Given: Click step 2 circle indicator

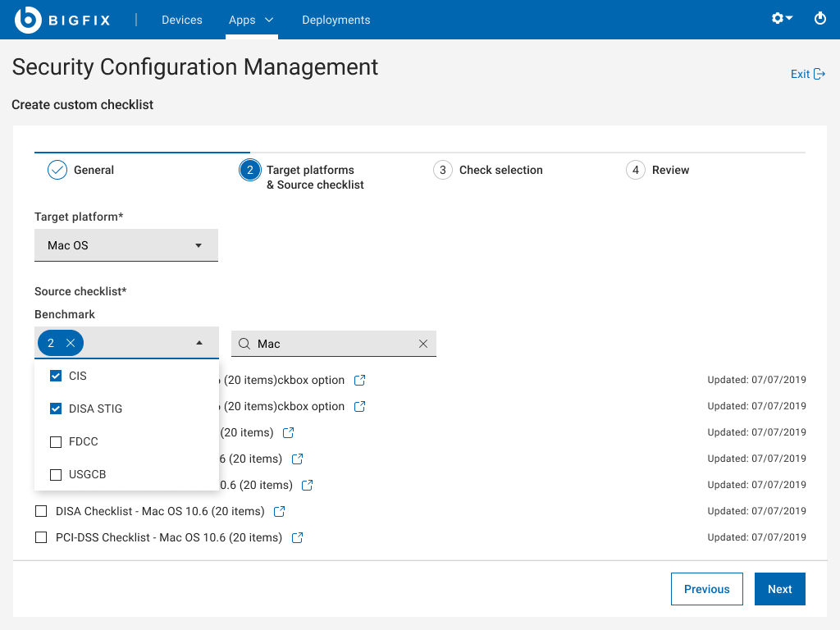Looking at the screenshot, I should click(x=249, y=170).
